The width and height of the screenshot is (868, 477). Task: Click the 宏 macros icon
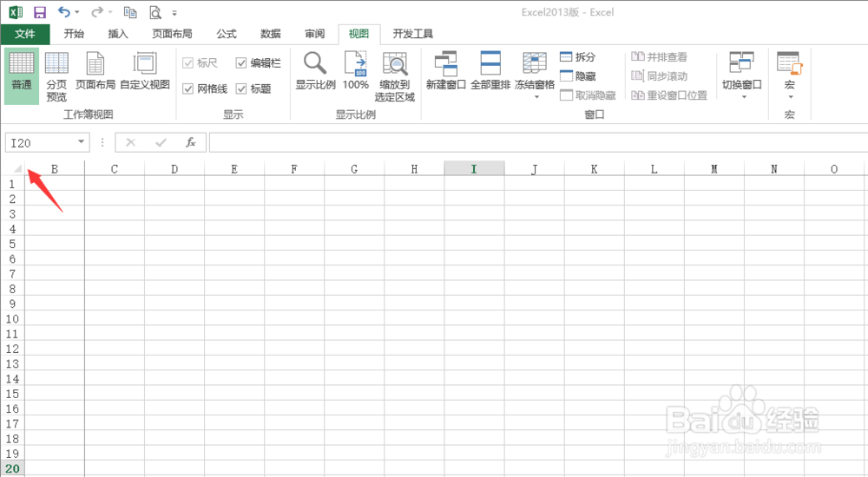(x=789, y=62)
